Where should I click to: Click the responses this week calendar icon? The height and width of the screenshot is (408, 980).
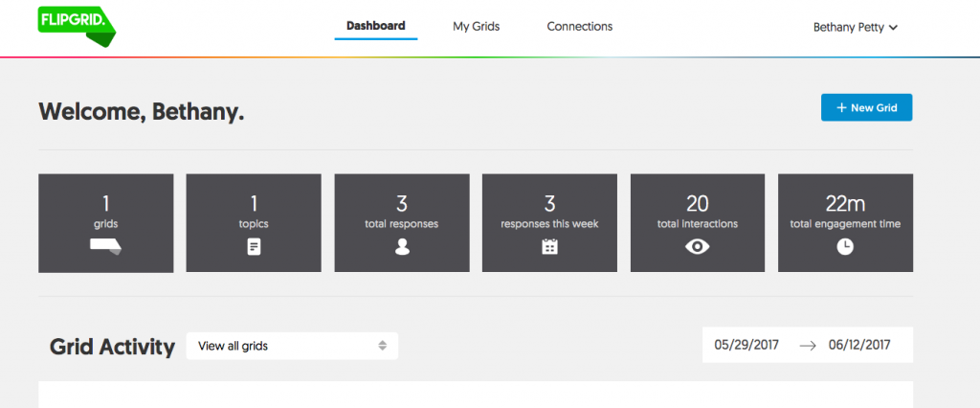pos(549,246)
